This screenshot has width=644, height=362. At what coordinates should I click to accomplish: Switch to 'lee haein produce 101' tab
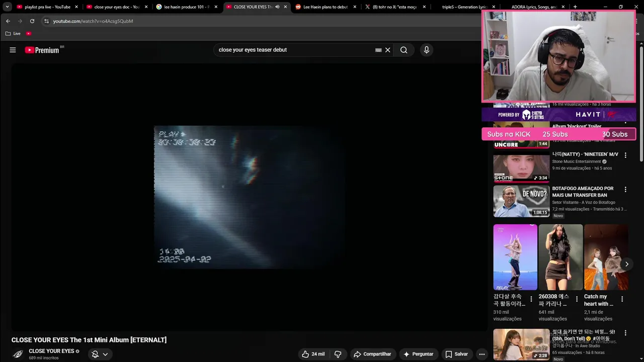click(x=187, y=7)
